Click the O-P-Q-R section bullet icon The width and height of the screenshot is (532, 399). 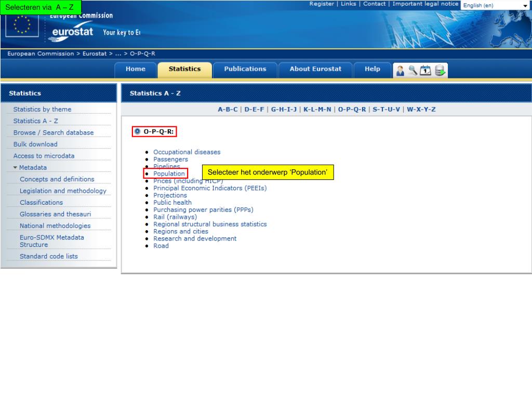click(x=137, y=131)
